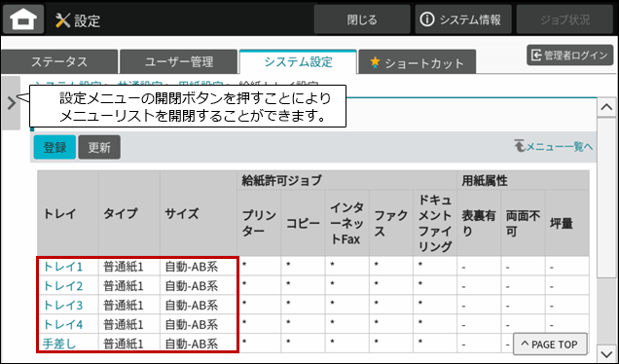Click the login icon in 管理者ログイン
Screen dimensions: 619x364
536,55
